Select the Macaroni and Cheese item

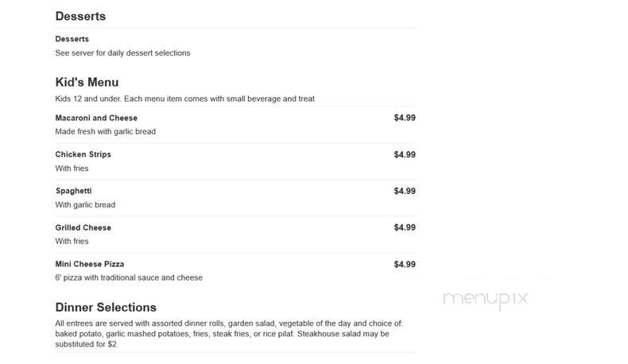(x=96, y=118)
